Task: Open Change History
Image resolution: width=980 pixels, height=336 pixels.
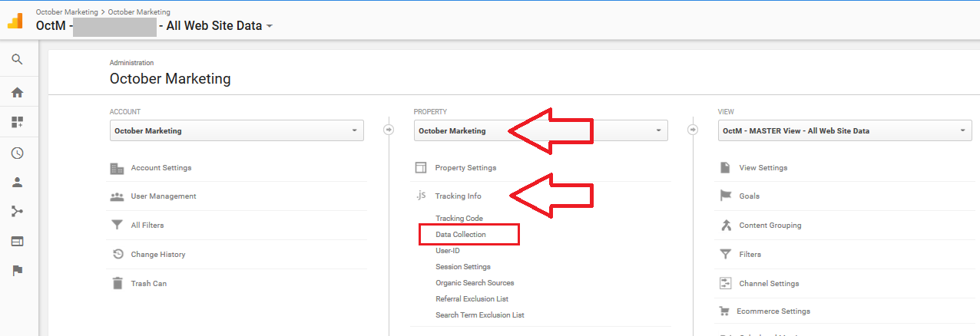Action: pos(158,255)
